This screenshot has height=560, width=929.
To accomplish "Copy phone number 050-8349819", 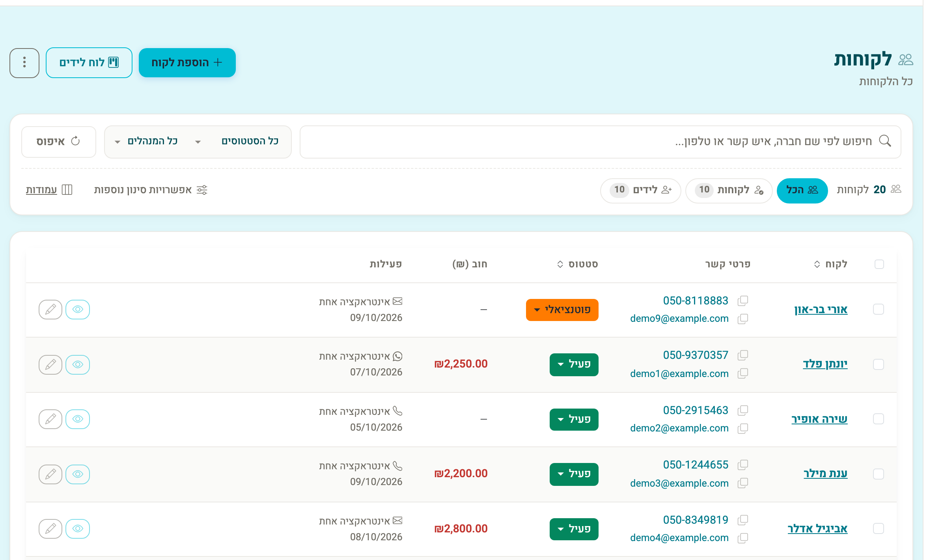I will tap(742, 520).
